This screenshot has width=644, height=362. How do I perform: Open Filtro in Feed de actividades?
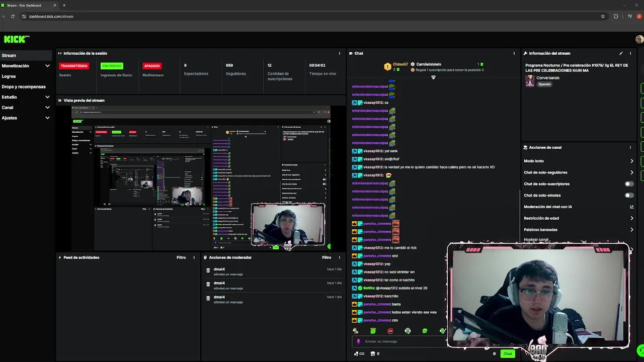point(181,257)
